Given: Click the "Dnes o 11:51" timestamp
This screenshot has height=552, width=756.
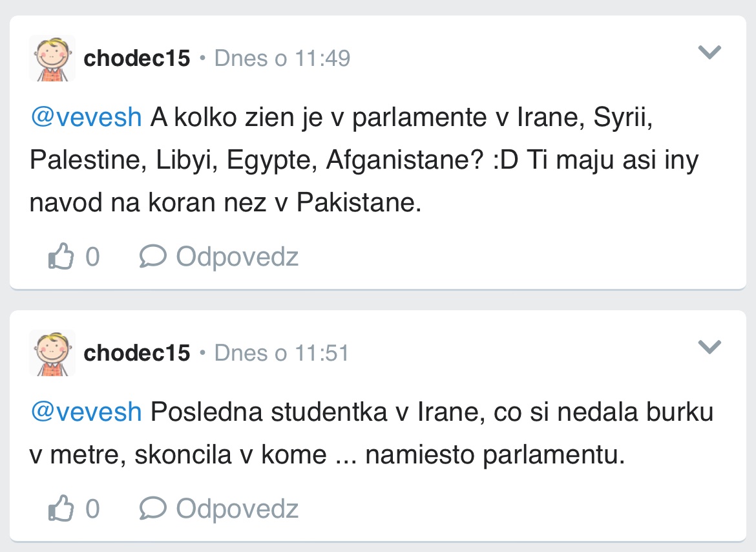Looking at the screenshot, I should coord(282,353).
